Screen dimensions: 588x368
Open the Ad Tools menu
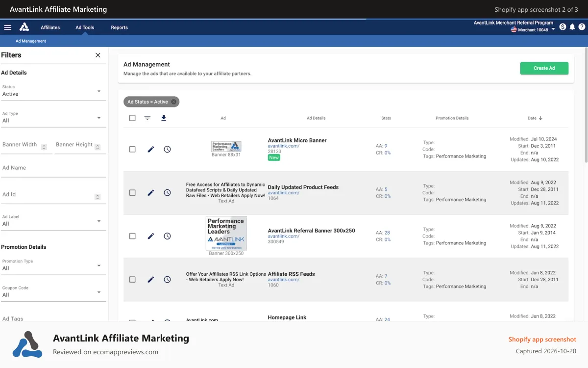pos(85,27)
